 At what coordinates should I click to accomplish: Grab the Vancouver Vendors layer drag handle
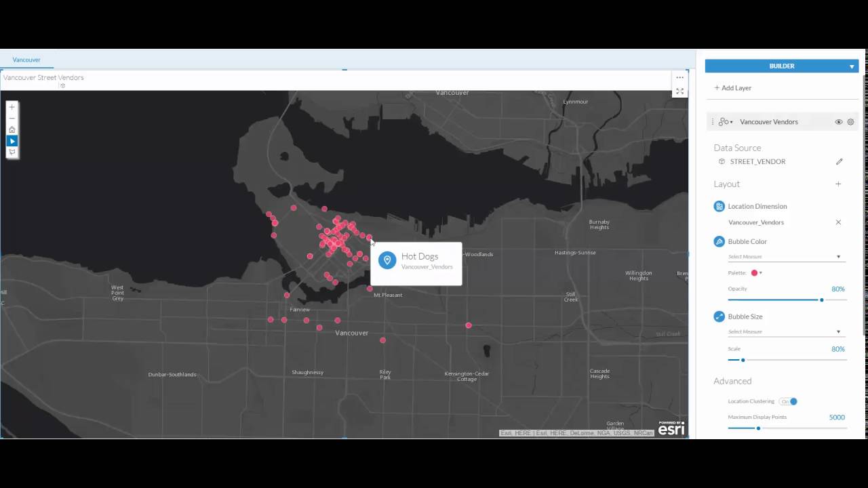coord(712,122)
